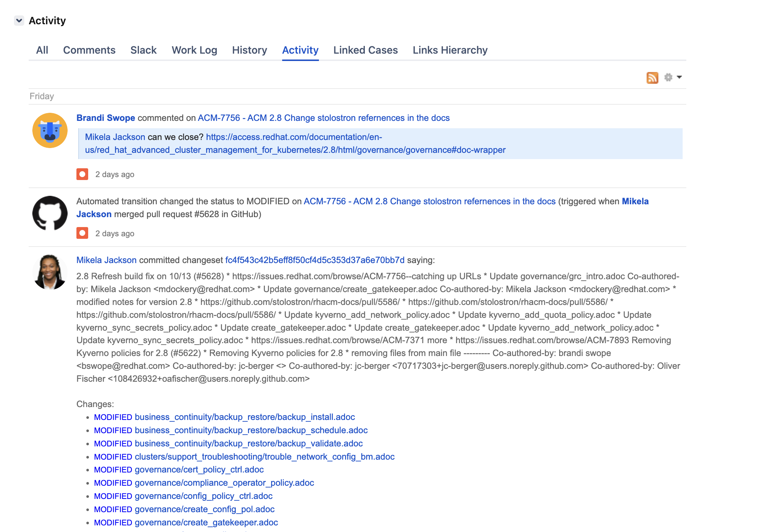Screen dimensions: 762x532
Task: Open Brandi Swope's profile link
Action: tap(106, 118)
